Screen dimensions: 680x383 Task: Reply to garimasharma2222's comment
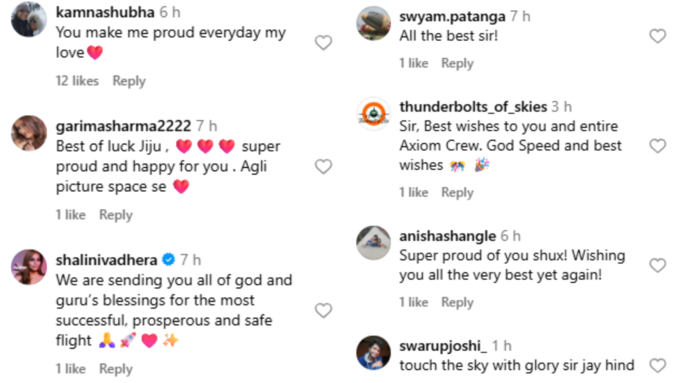(116, 215)
